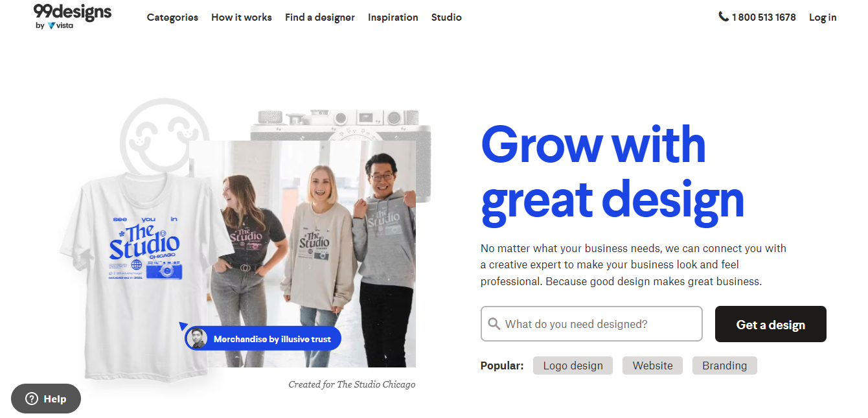Click the 99designs by Vista logo
Viewport: 868px width, 418px height.
coord(73,17)
